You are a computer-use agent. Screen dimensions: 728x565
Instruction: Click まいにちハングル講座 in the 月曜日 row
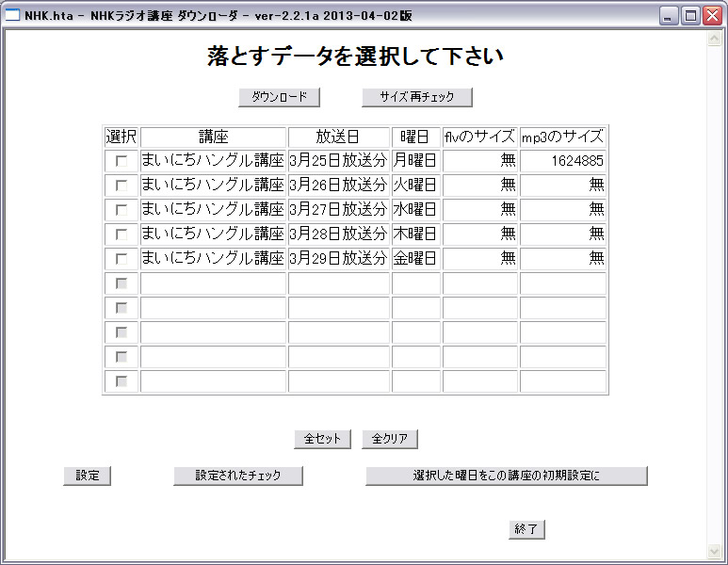[x=213, y=161]
